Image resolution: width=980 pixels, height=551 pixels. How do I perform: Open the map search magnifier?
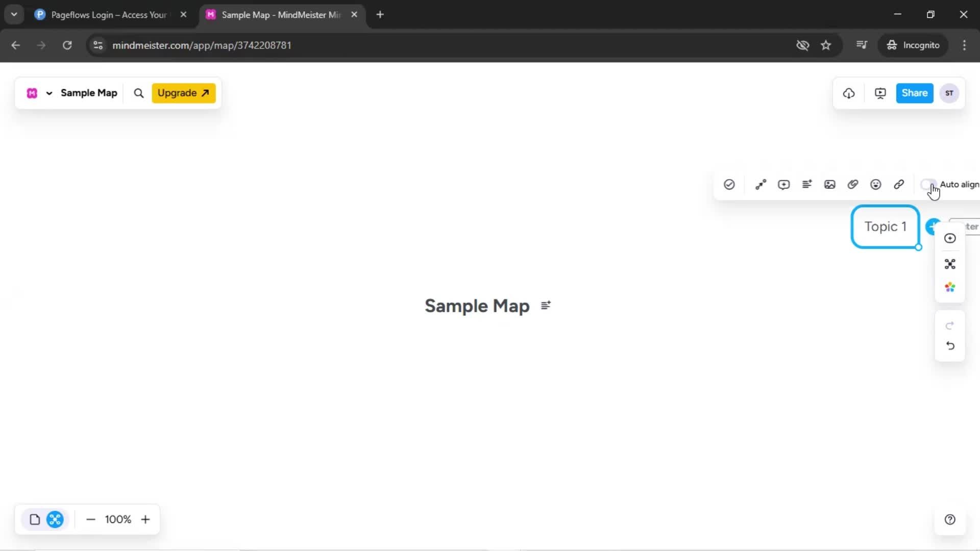(x=138, y=93)
